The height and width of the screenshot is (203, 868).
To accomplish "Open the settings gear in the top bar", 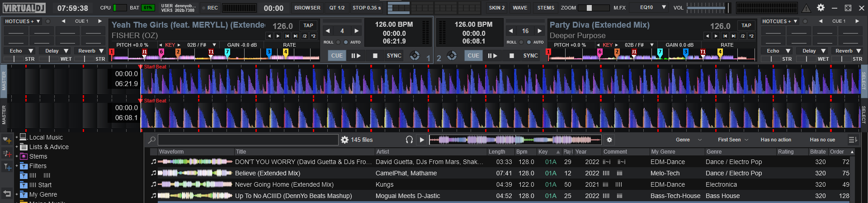I will pos(821,8).
